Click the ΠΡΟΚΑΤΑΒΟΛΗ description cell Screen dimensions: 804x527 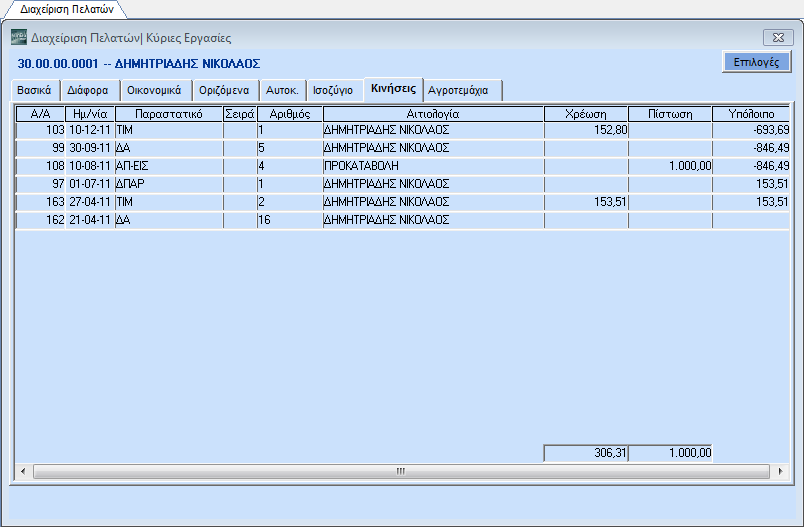pos(433,166)
